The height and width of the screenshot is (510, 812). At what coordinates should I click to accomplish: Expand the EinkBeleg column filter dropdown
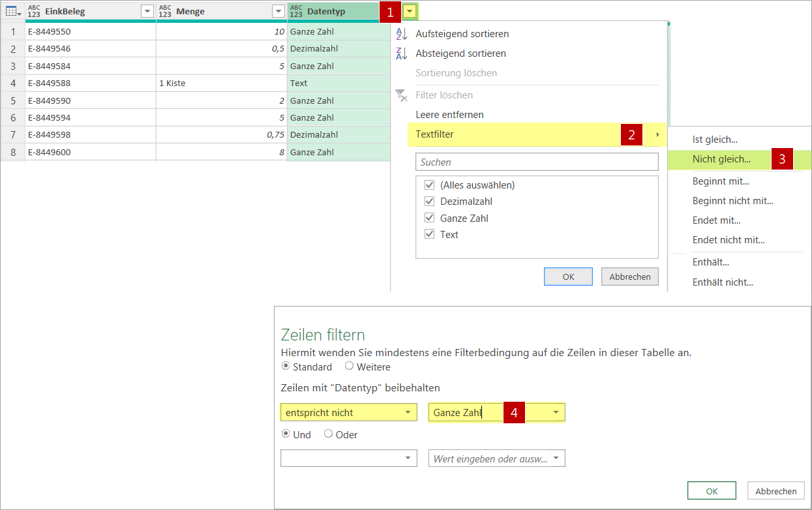point(147,11)
